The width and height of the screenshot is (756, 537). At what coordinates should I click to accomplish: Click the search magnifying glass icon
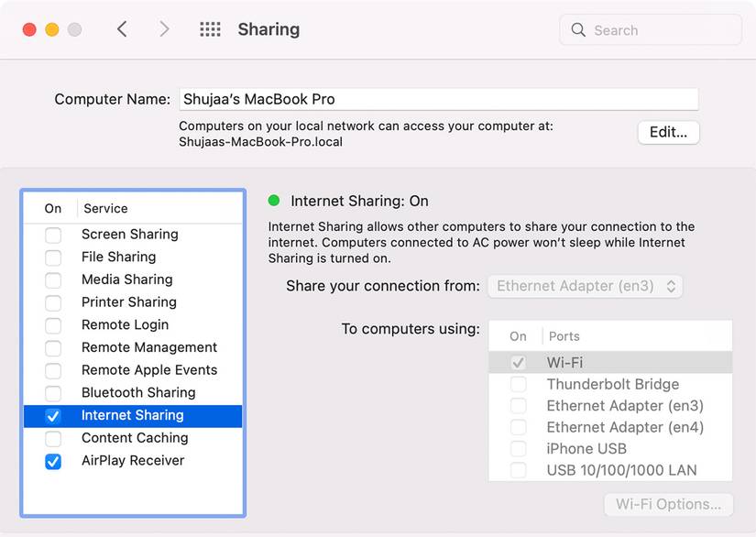coord(578,29)
